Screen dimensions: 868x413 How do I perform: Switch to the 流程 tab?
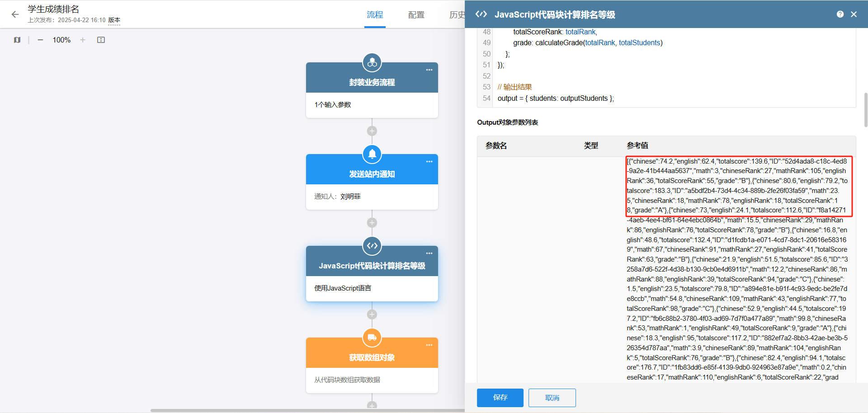[x=375, y=15]
